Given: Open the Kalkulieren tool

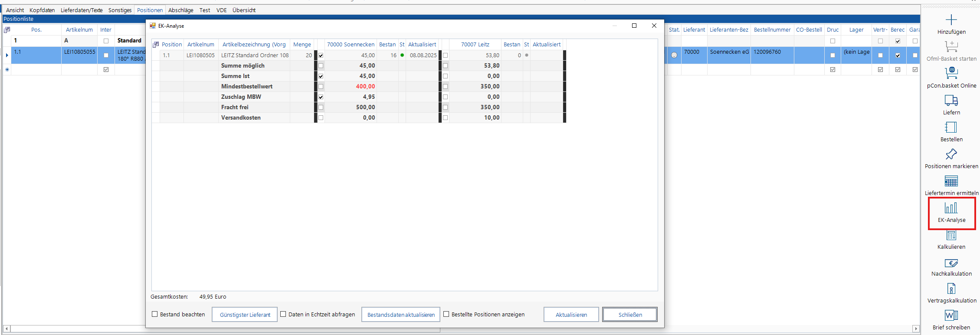Looking at the screenshot, I should coord(951,235).
